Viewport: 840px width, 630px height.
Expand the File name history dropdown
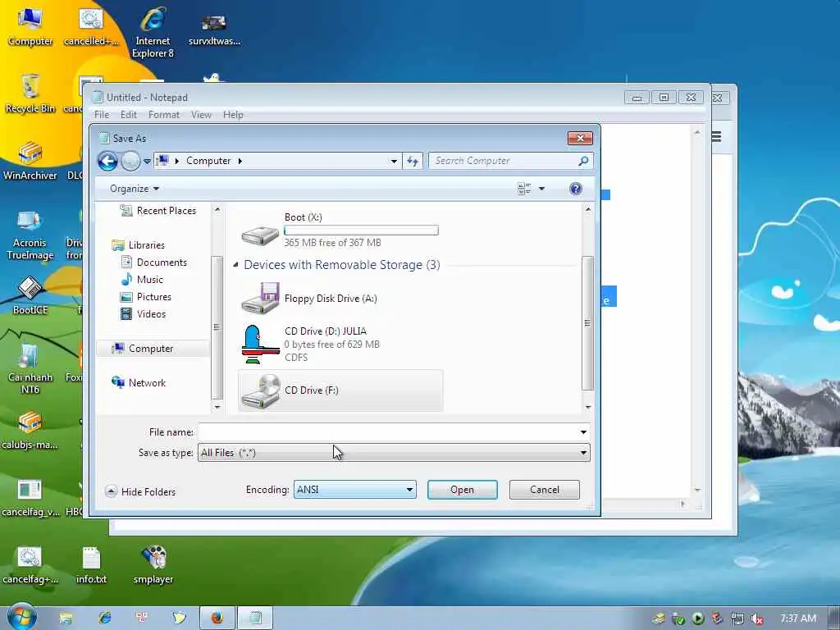[583, 431]
